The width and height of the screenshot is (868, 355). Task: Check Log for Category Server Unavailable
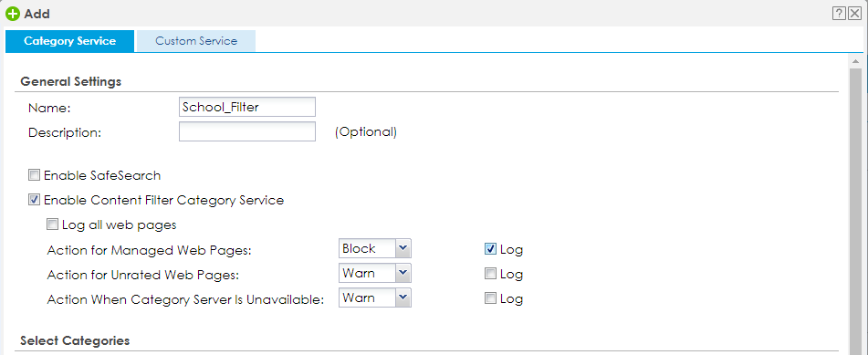coord(490,298)
